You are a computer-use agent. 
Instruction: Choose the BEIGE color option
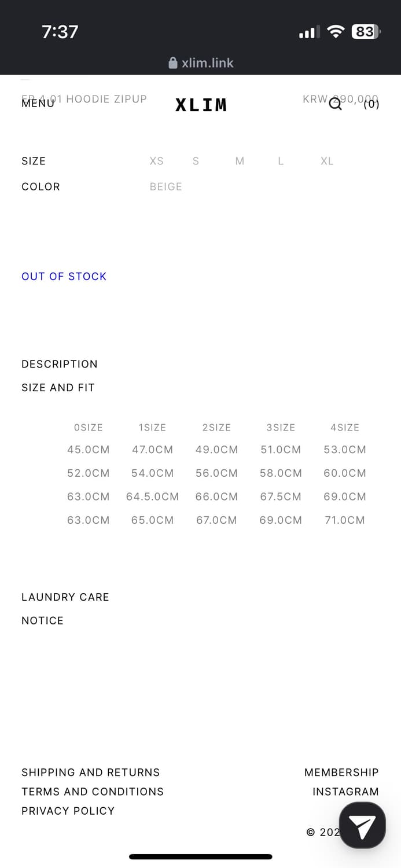point(166,186)
